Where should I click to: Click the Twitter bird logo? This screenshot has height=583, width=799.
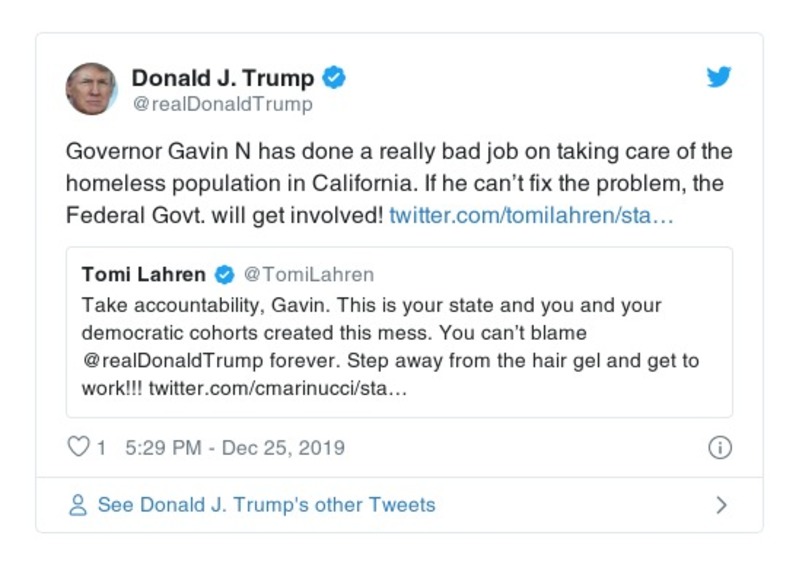point(719,78)
